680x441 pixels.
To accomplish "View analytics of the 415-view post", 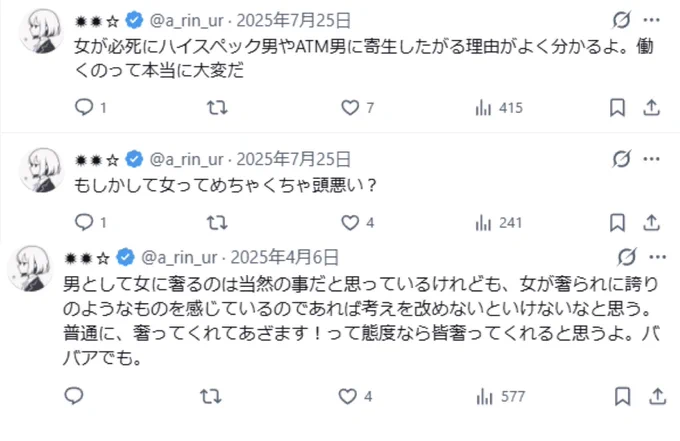I will [x=499, y=108].
